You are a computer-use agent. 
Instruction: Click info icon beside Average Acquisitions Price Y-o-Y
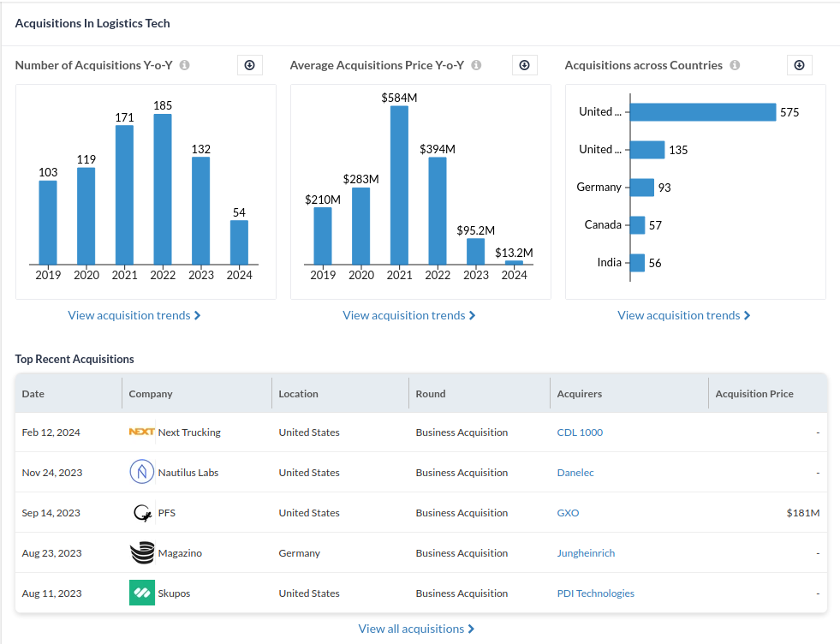(476, 65)
